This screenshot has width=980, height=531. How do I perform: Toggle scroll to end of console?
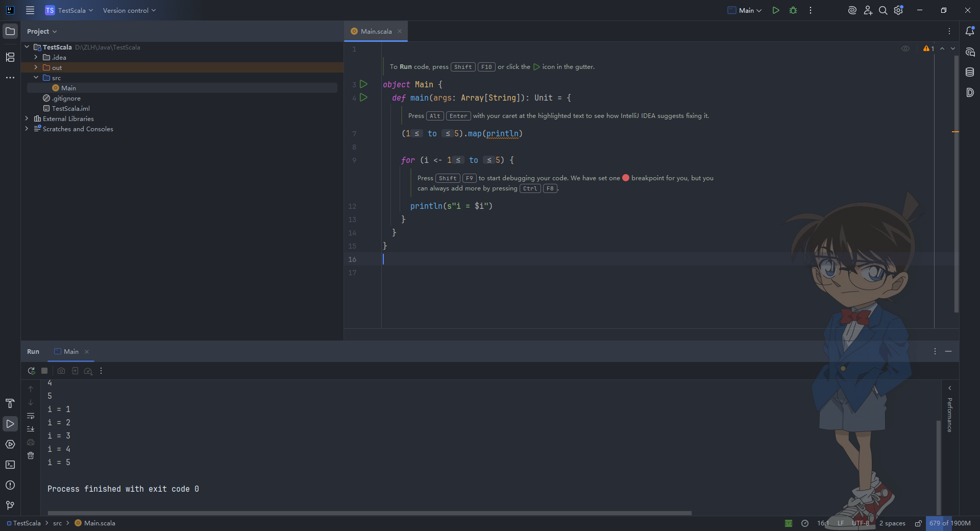pos(31,429)
